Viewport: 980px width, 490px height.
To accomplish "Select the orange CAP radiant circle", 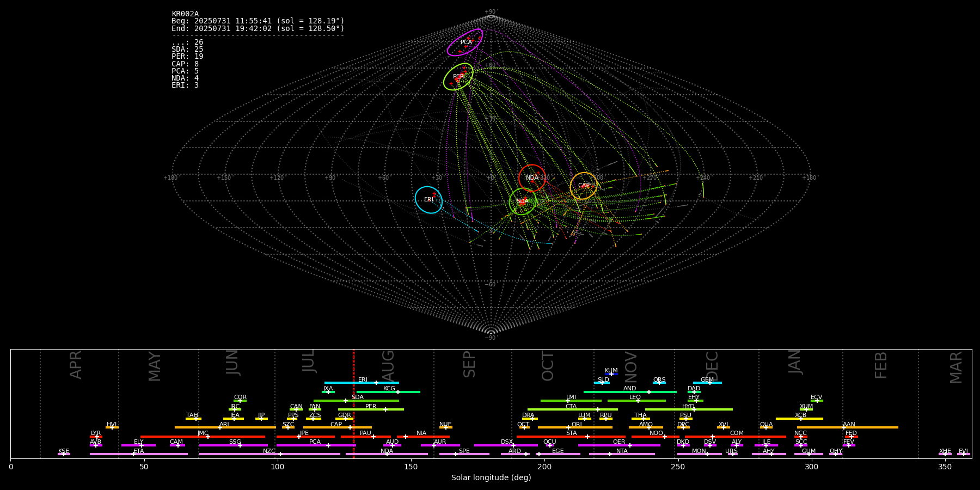I will (x=584, y=186).
